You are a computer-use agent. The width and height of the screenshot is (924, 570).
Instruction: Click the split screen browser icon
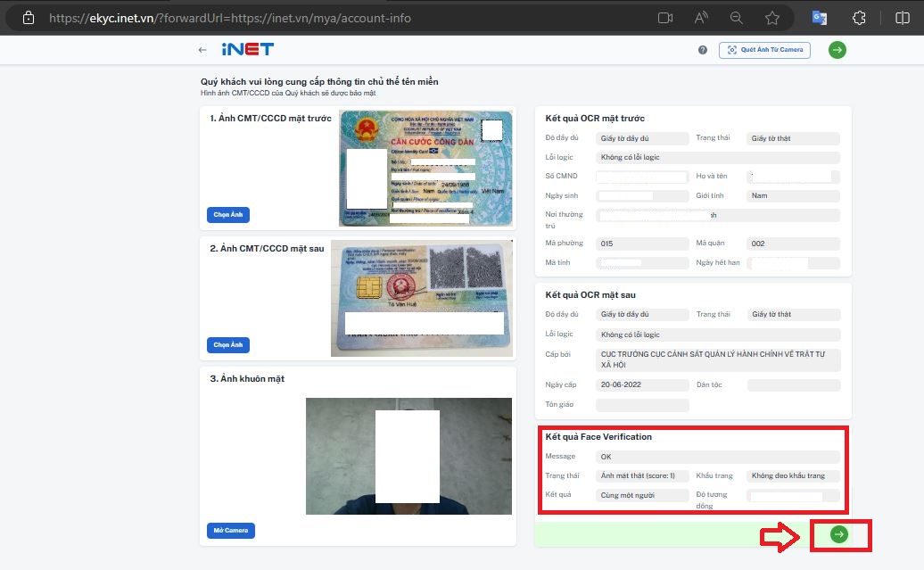pyautogui.click(x=903, y=17)
